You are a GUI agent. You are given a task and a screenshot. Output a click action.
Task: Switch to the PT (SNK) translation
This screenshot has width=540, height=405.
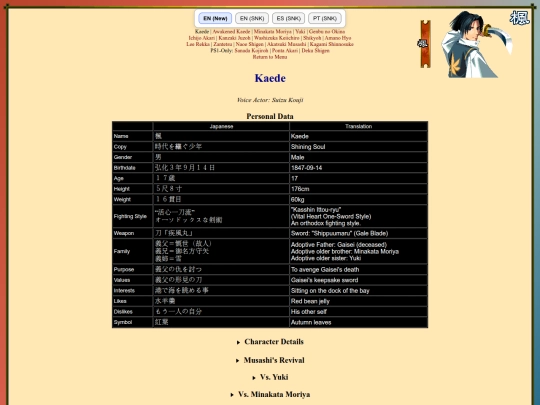325,18
